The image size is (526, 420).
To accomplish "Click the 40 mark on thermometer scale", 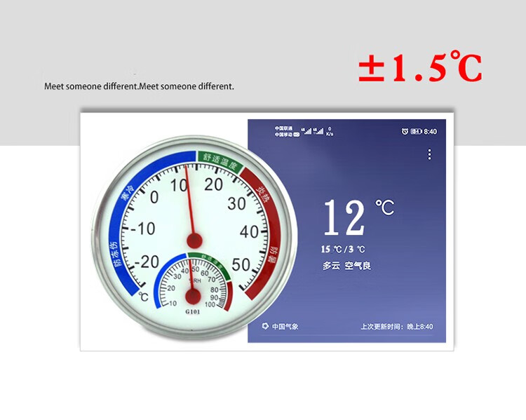I will [249, 232].
